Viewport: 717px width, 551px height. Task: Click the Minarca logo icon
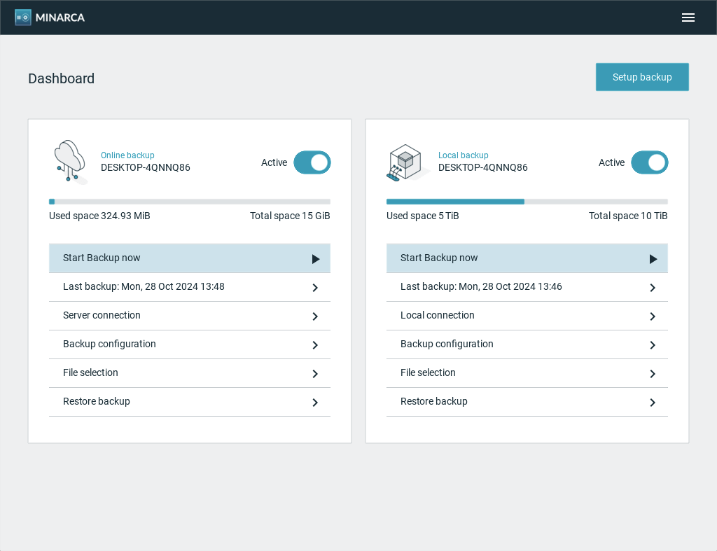point(23,17)
